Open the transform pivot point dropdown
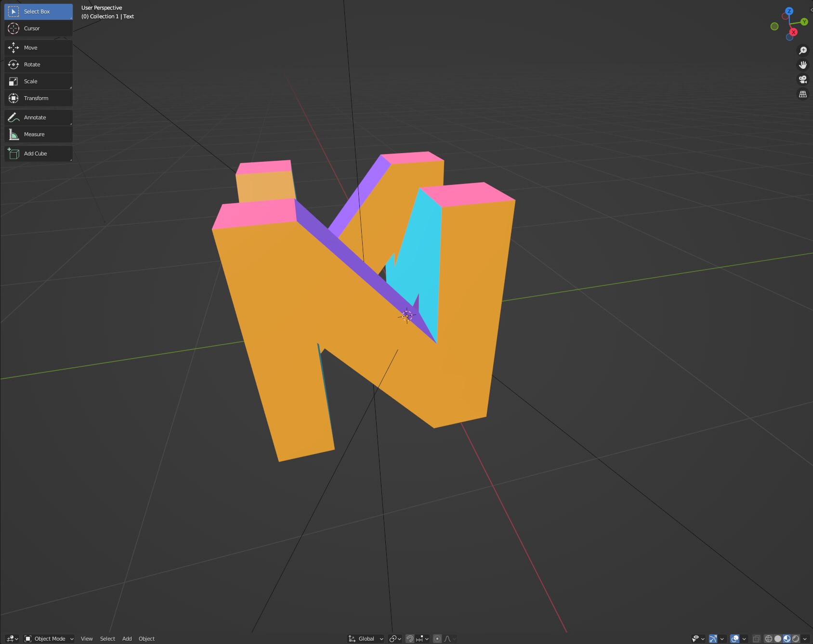The width and height of the screenshot is (813, 644). (x=394, y=639)
